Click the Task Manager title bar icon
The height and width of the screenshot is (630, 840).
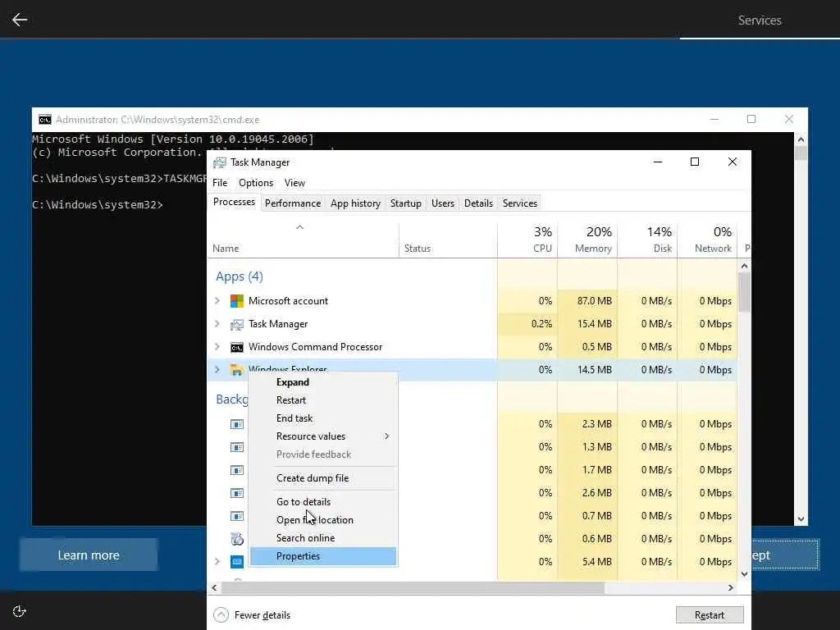(220, 162)
